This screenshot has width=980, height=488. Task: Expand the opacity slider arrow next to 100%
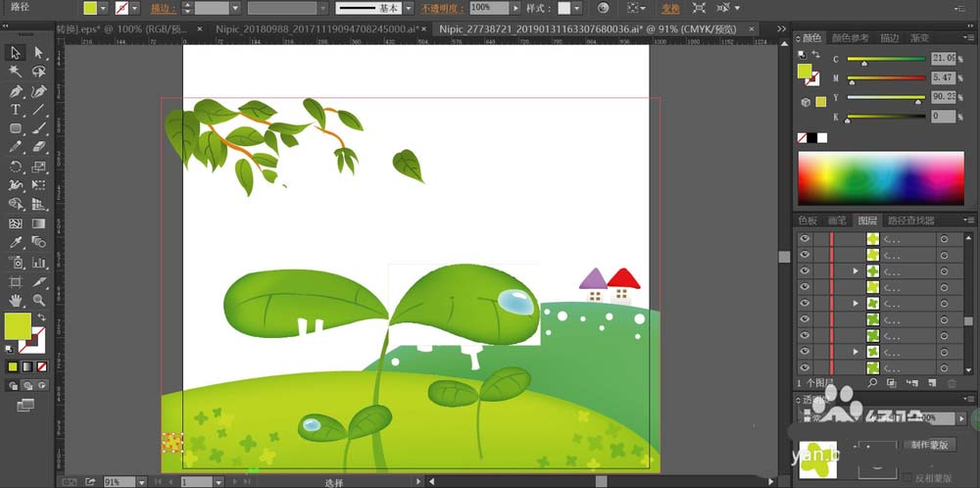[515, 8]
